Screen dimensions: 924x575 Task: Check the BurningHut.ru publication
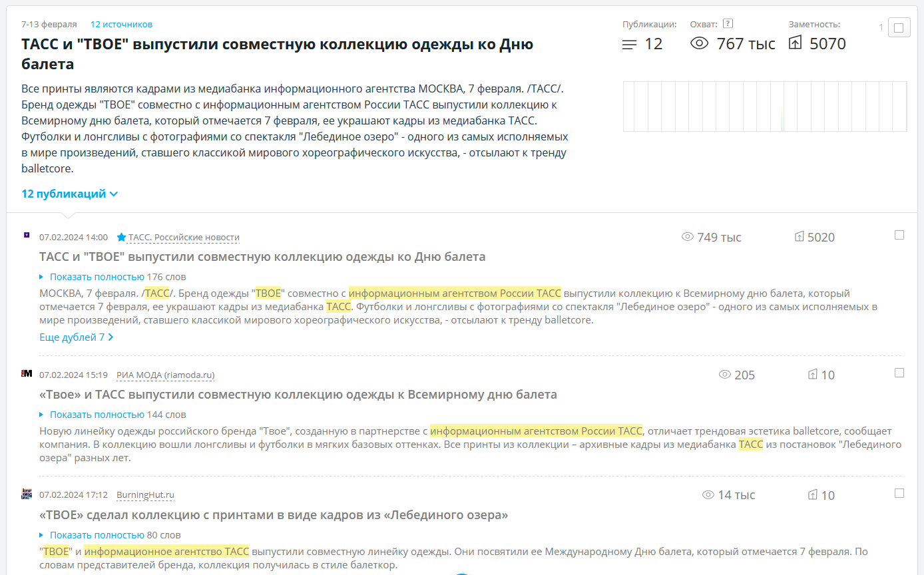pyautogui.click(x=899, y=493)
